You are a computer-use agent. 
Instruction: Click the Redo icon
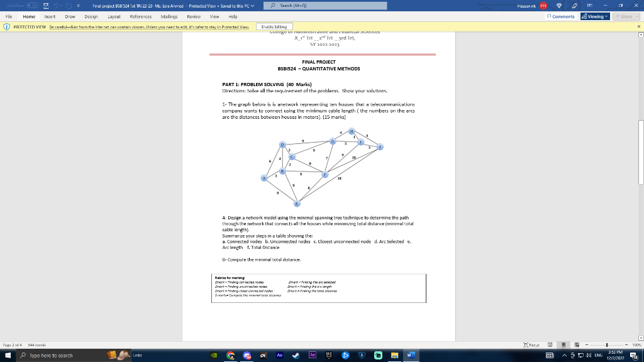(68, 5)
